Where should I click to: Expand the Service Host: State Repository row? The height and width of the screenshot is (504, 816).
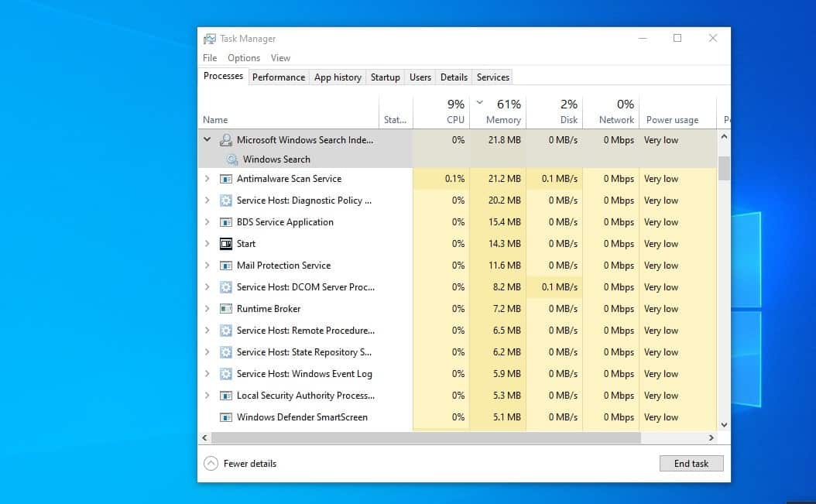pyautogui.click(x=207, y=352)
